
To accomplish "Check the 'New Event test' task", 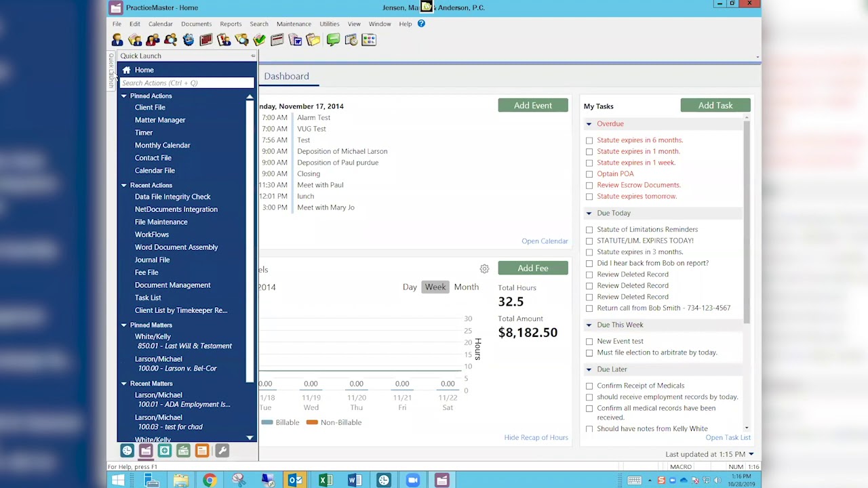I will pos(589,342).
